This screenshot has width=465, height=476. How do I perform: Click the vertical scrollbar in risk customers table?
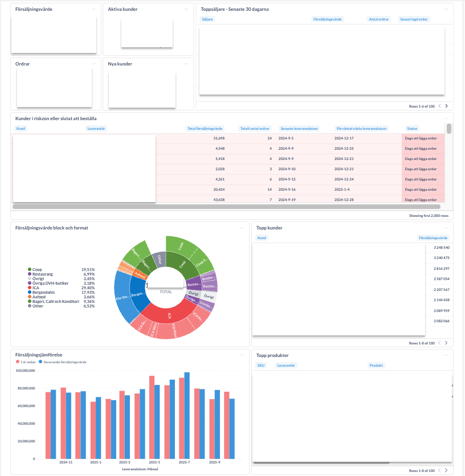449,129
